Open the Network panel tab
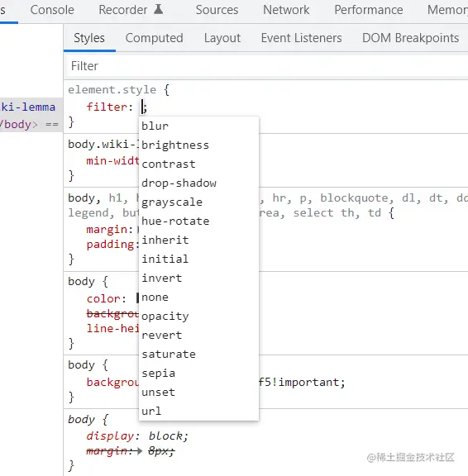 [x=286, y=10]
